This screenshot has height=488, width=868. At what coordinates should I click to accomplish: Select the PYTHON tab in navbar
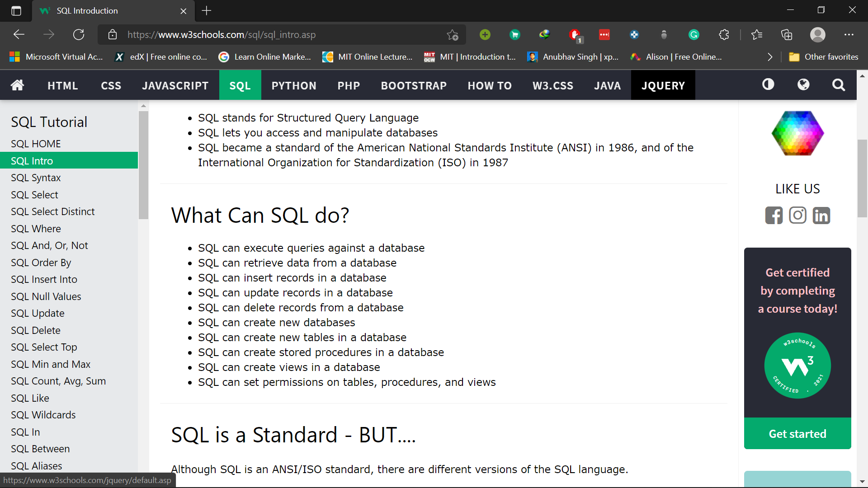(x=294, y=85)
